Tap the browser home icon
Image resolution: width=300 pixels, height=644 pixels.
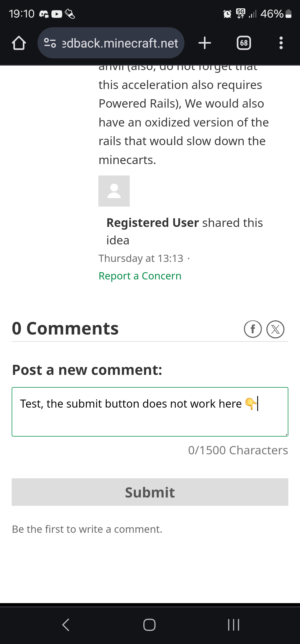19,43
